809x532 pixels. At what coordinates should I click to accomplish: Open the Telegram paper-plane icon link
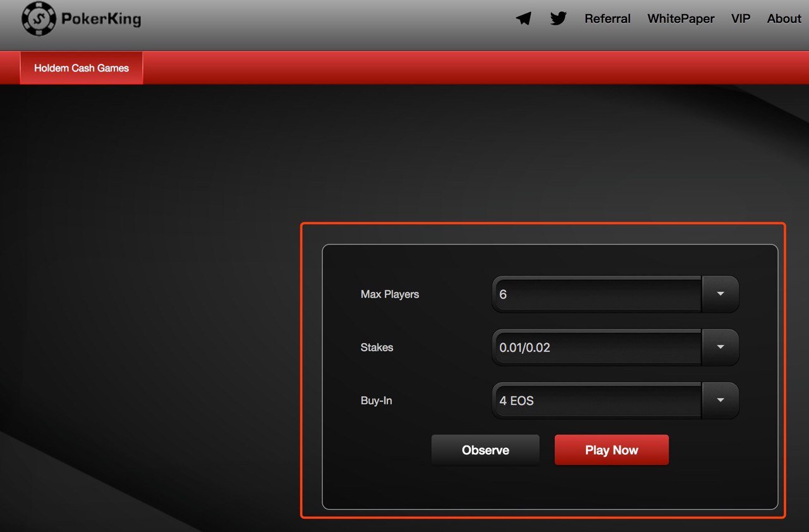pyautogui.click(x=523, y=19)
